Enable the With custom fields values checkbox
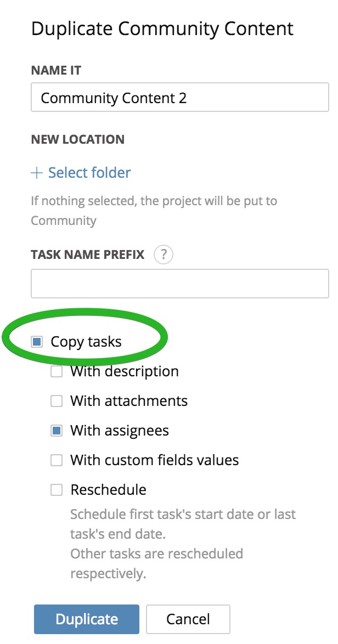 point(57,460)
